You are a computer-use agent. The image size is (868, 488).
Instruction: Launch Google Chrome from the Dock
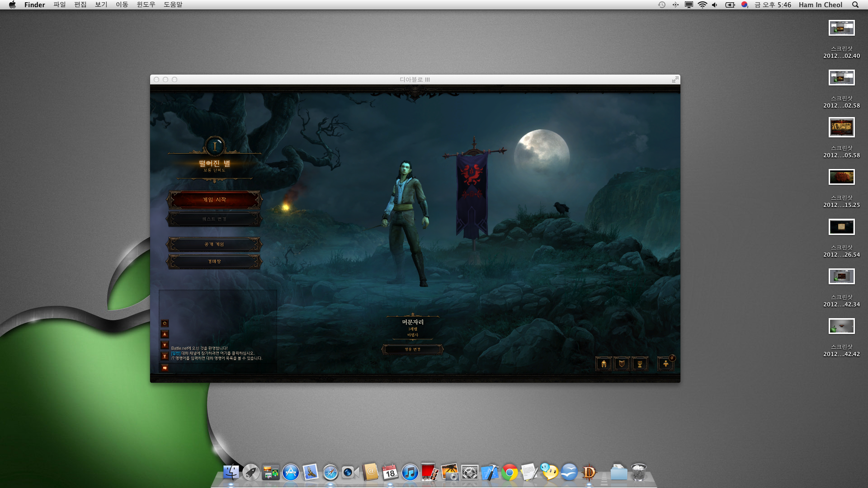pos(509,472)
